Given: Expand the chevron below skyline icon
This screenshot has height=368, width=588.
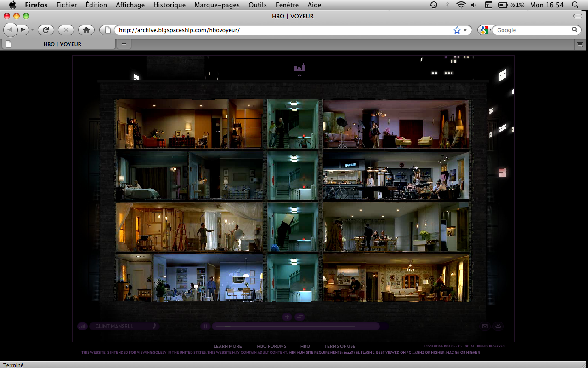Looking at the screenshot, I should click(300, 75).
